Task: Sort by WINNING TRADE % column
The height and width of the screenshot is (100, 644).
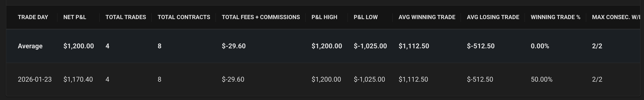Action: click(555, 17)
